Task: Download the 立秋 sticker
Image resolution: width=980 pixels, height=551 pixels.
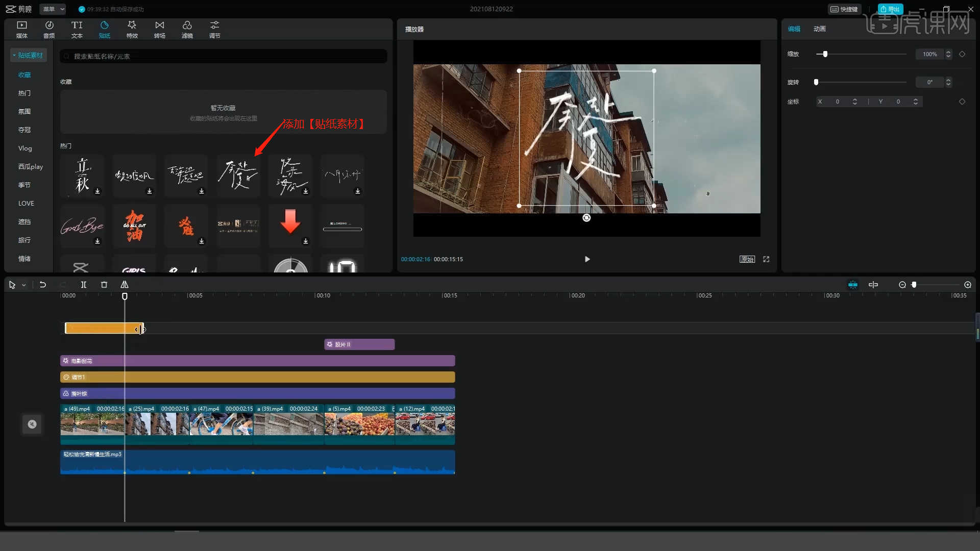Action: click(x=97, y=191)
